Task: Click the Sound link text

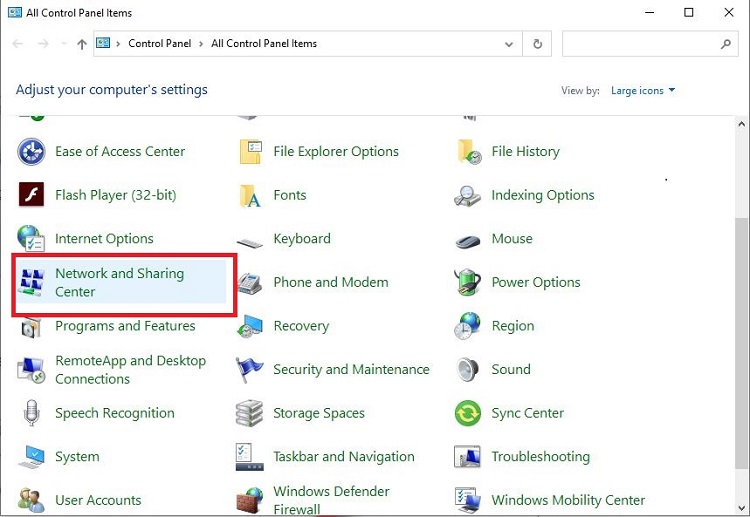Action: [x=511, y=369]
